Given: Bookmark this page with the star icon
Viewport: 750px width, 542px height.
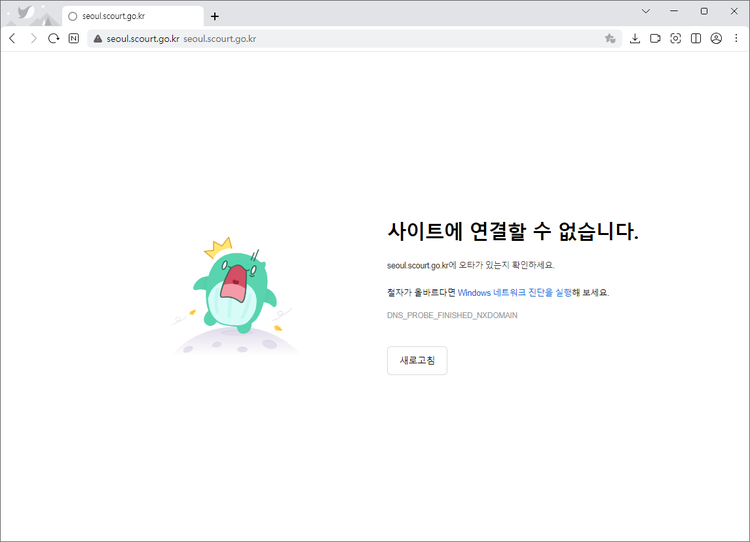Looking at the screenshot, I should coord(610,39).
